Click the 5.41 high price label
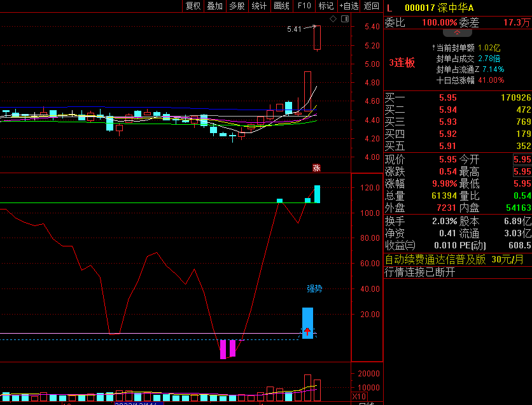Screen dimensions: 532x405 (x=294, y=29)
